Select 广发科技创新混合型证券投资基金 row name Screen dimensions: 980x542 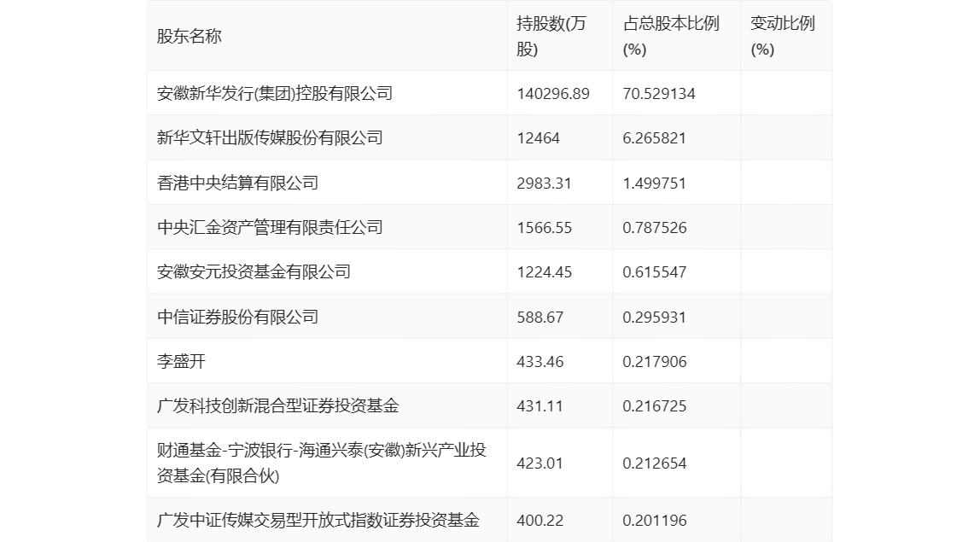tap(278, 405)
